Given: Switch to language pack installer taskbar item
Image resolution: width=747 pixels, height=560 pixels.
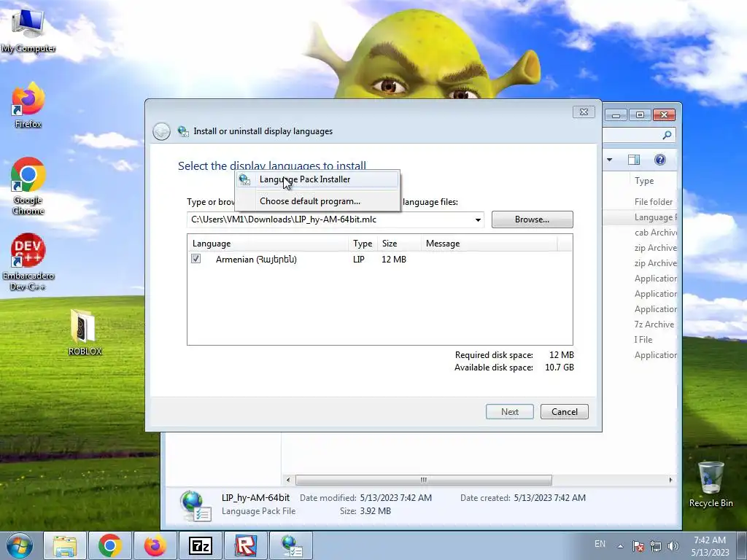Looking at the screenshot, I should 291,545.
